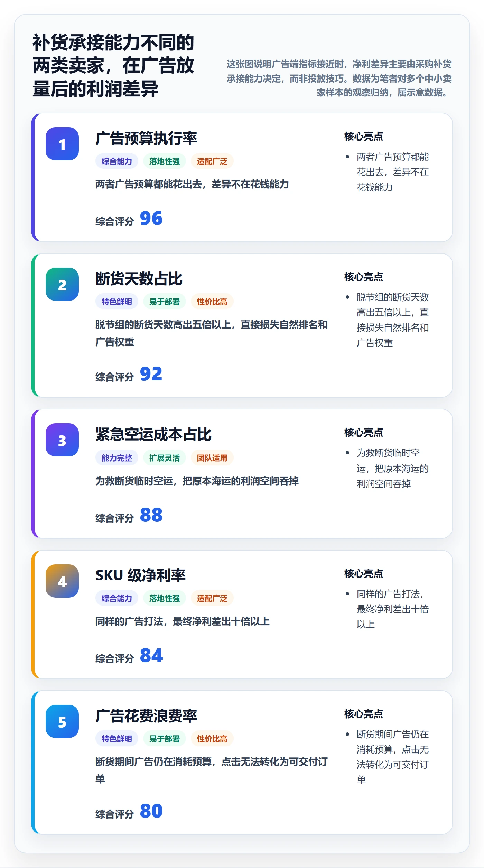484x868 pixels.
Task: Click 核心亮点 heading in 断货天数占比 card
Action: click(x=364, y=277)
